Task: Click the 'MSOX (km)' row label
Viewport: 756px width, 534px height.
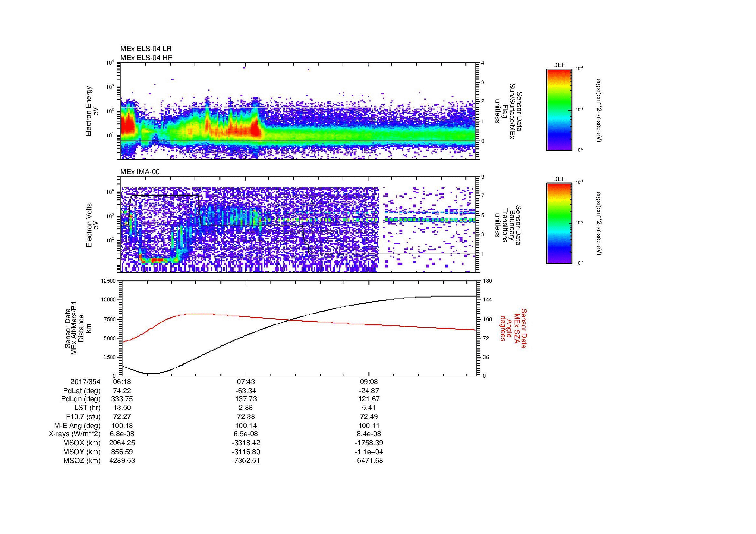Action: tap(82, 443)
